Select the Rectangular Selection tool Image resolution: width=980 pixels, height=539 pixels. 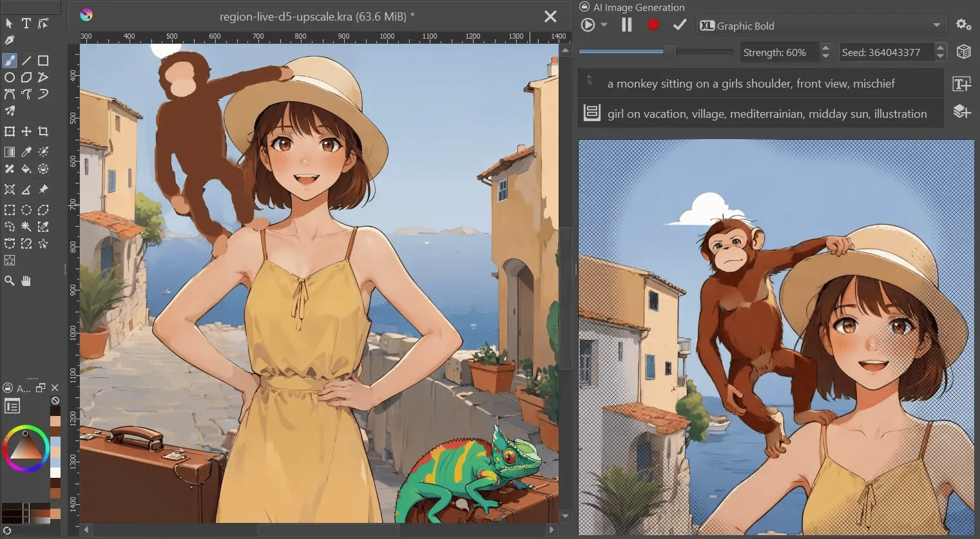[x=9, y=210]
